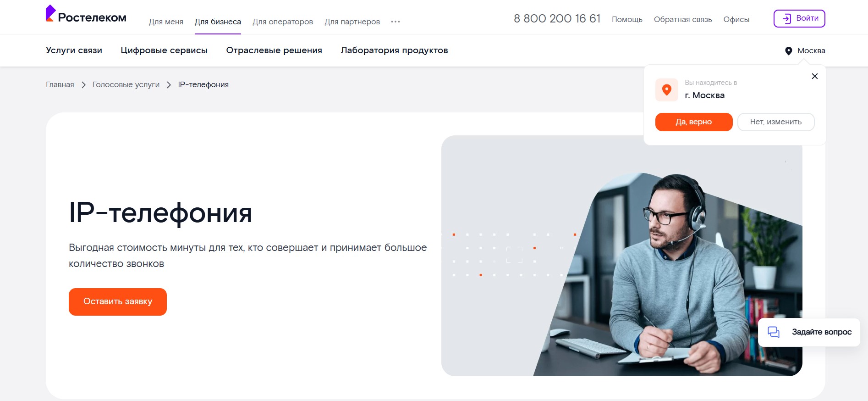Switch to the Для меня tab
Image resolution: width=868 pixels, height=401 pixels.
[x=166, y=22]
